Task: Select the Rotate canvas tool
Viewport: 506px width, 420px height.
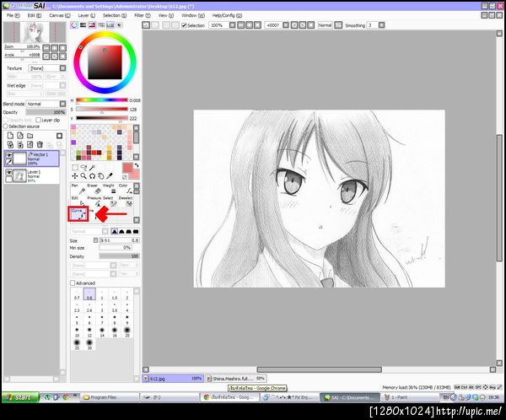Action: (92, 176)
